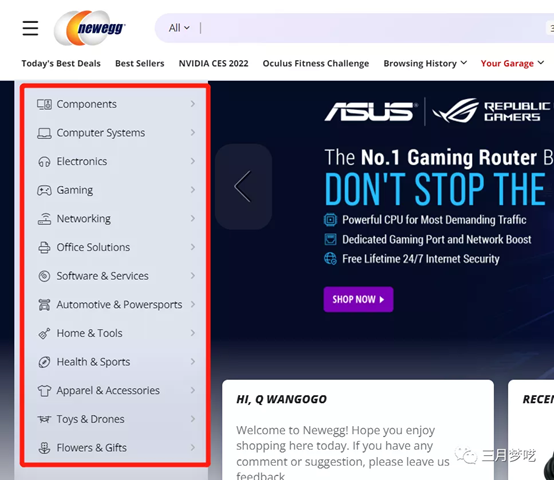554x480 pixels.
Task: Click the Newegg logo
Action: [89, 28]
